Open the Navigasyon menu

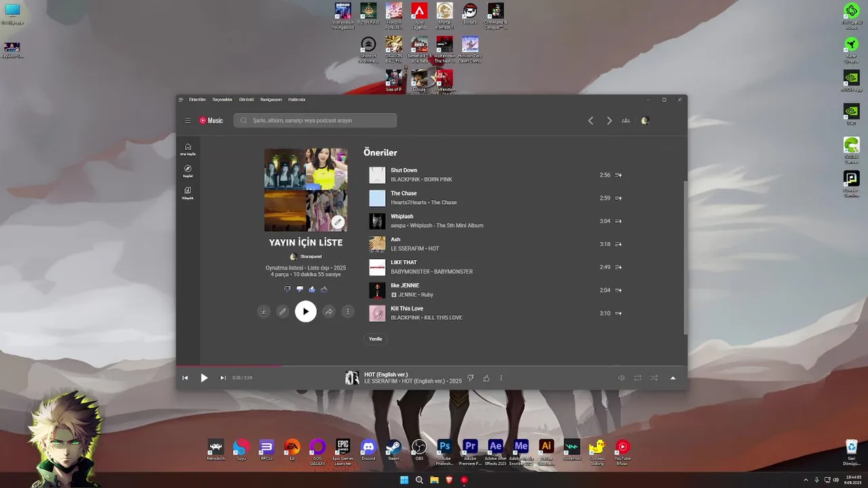[271, 100]
